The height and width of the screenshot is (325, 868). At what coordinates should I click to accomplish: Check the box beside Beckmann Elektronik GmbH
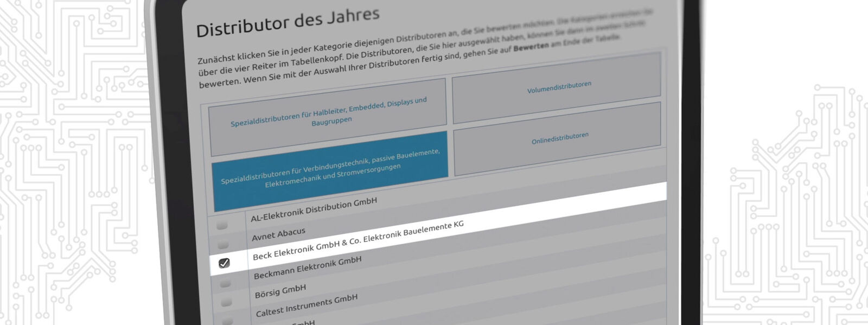click(x=225, y=283)
